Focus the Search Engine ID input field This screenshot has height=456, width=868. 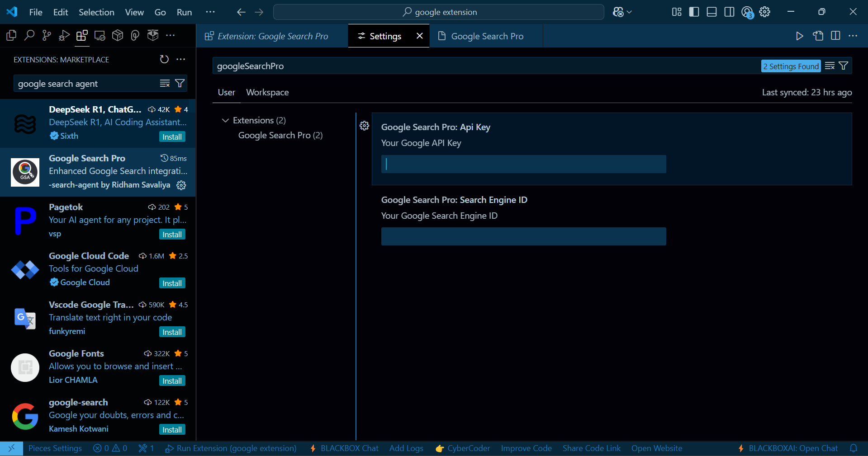click(x=523, y=236)
